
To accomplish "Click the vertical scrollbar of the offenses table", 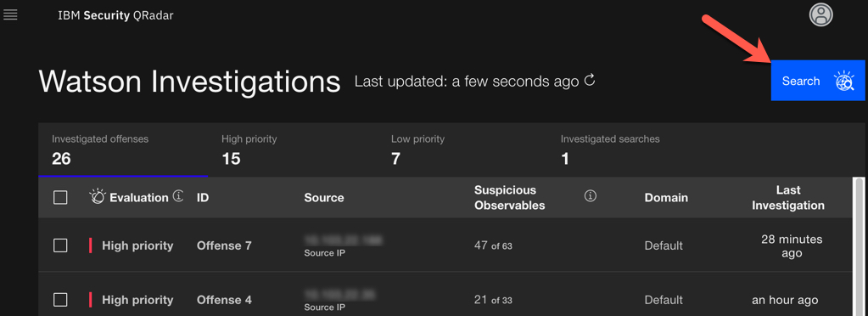I will tap(860, 246).
